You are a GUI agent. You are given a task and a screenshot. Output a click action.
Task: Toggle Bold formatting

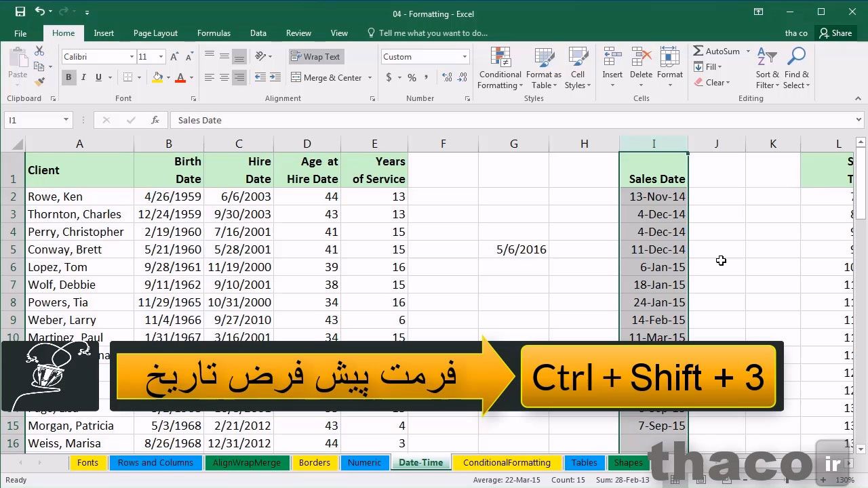pyautogui.click(x=68, y=78)
